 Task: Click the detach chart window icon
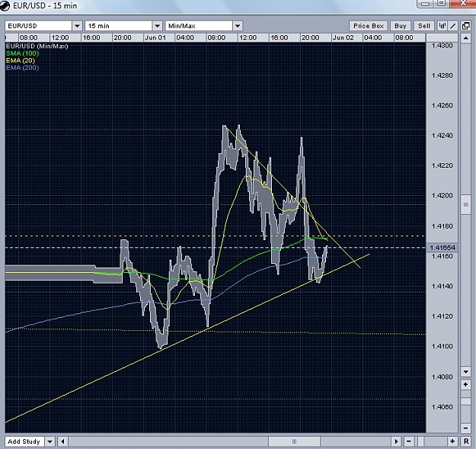[x=465, y=26]
